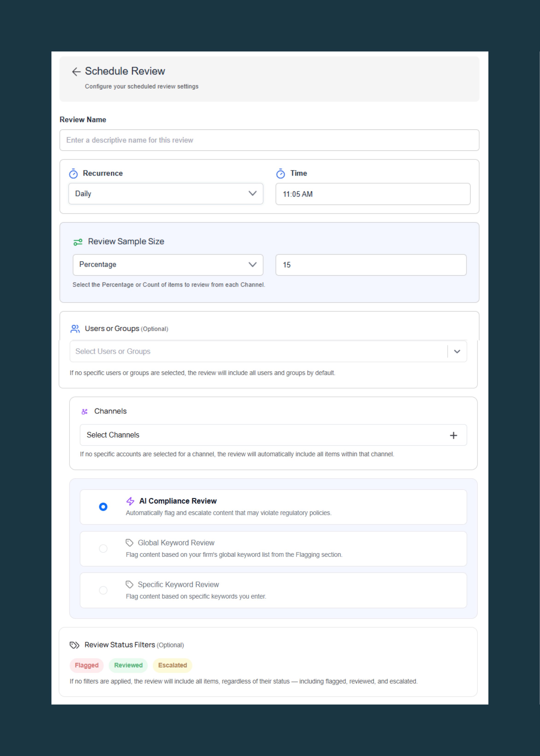Click the Schedule Review heading
The width and height of the screenshot is (540, 756).
[125, 71]
